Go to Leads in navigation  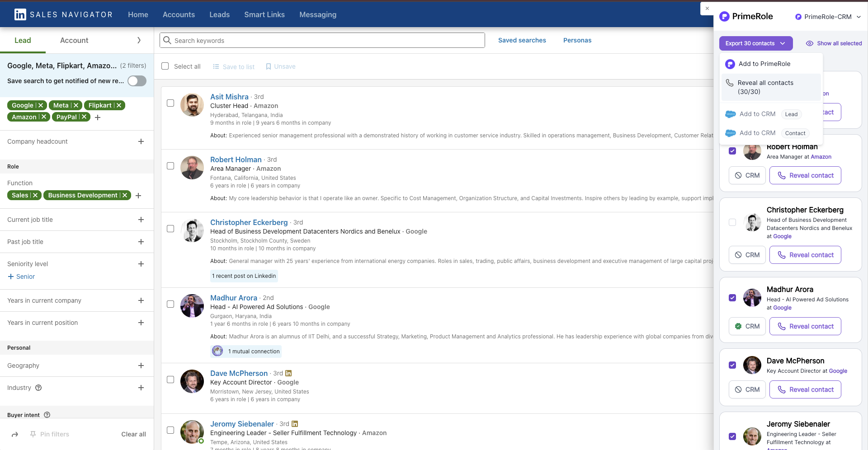coord(219,14)
